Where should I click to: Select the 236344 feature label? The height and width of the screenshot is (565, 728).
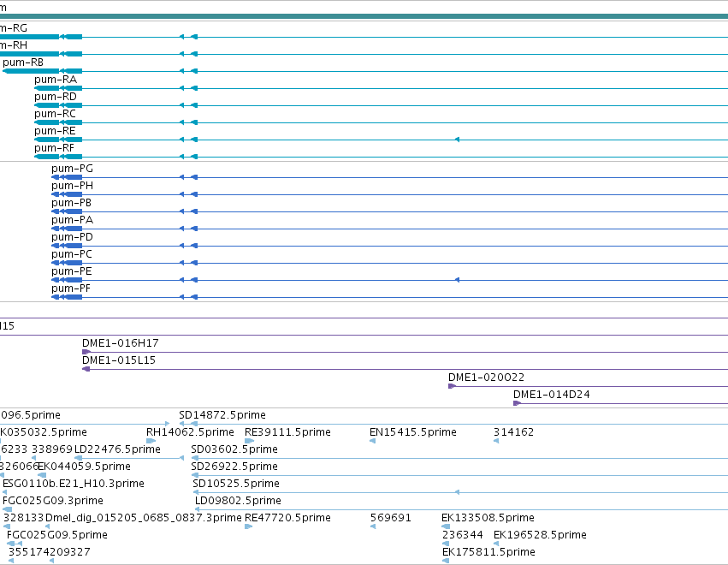[x=463, y=535]
